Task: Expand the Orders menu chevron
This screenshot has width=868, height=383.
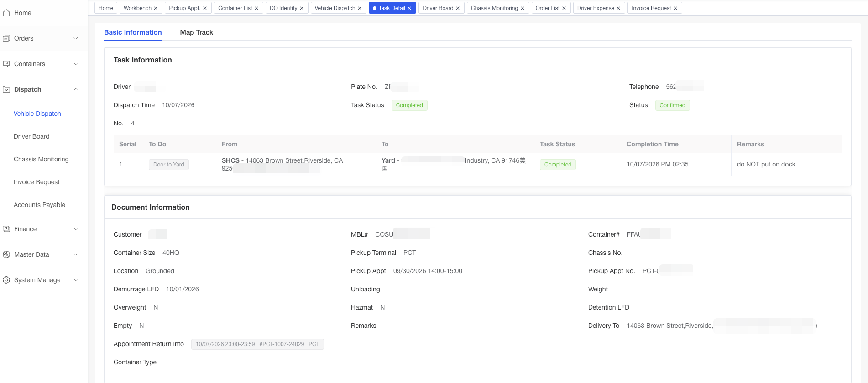Action: [x=76, y=38]
